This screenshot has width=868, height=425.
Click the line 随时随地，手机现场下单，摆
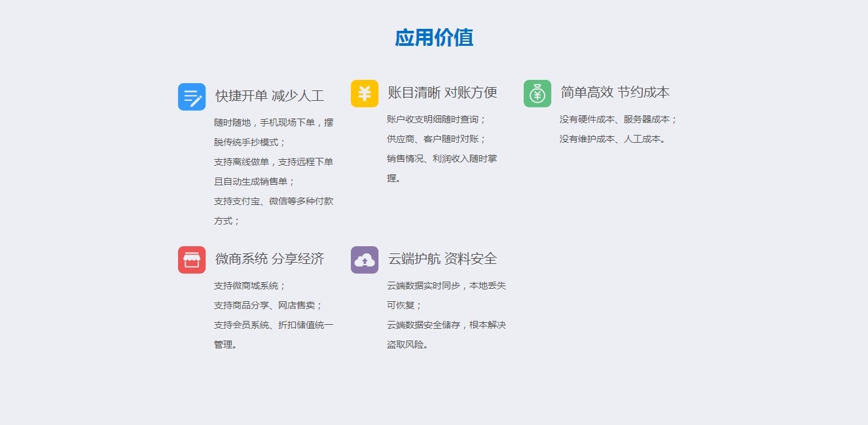[x=274, y=122]
